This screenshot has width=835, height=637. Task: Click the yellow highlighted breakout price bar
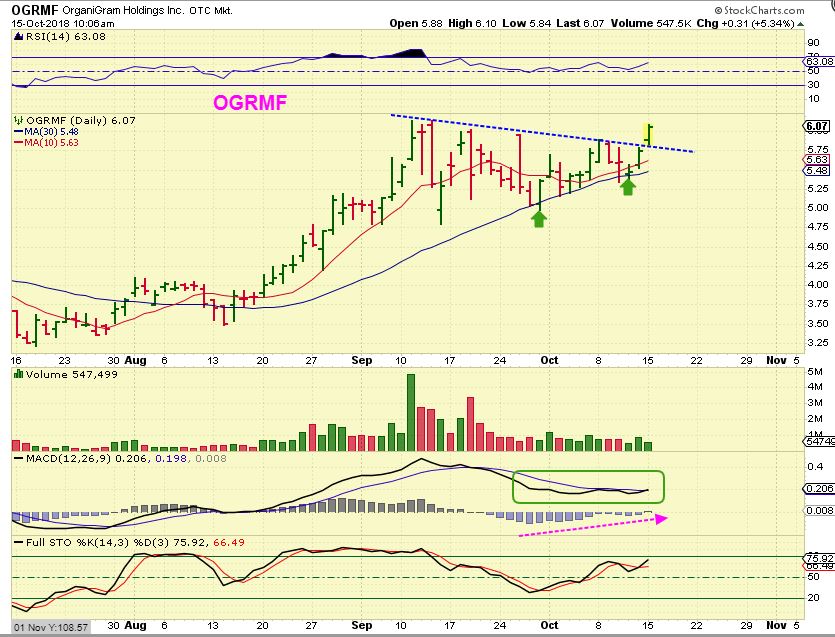pos(648,134)
